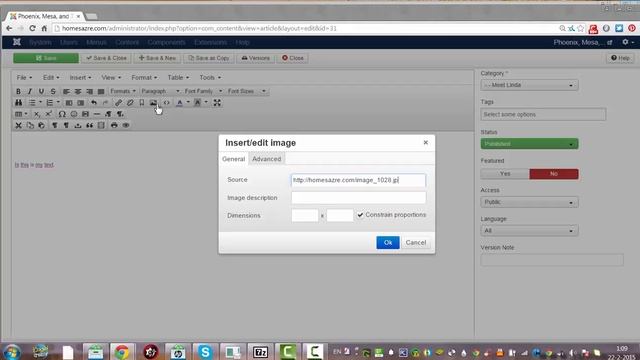Click the Print icon in editor toolbar
Screen dimensions: 640x360
click(114, 126)
